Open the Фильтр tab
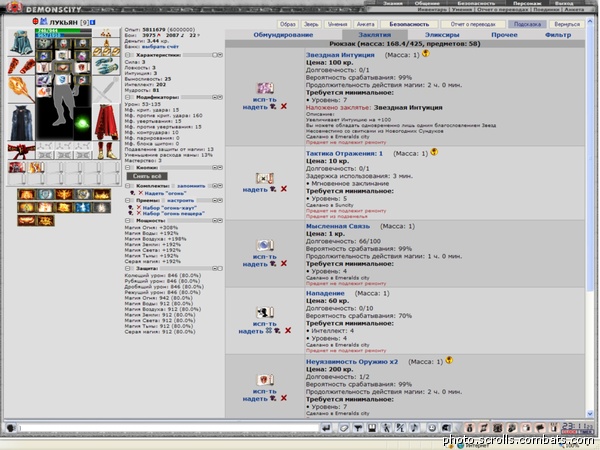 point(558,35)
